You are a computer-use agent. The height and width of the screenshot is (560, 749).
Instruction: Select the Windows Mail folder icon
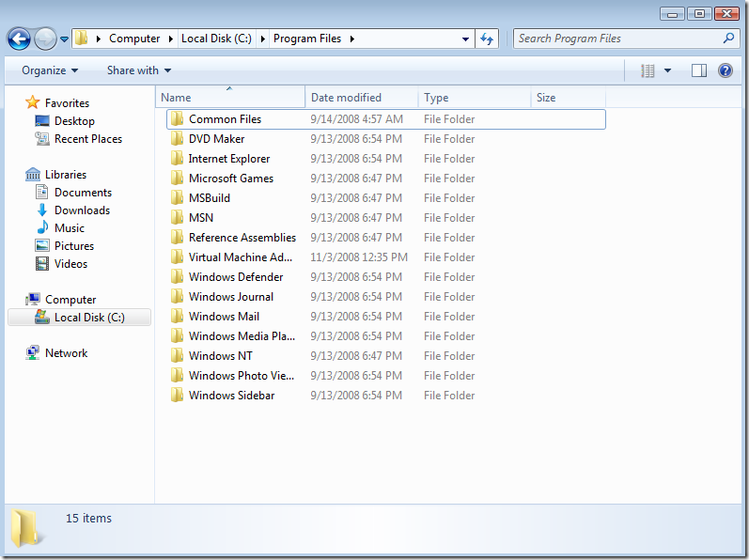(177, 316)
